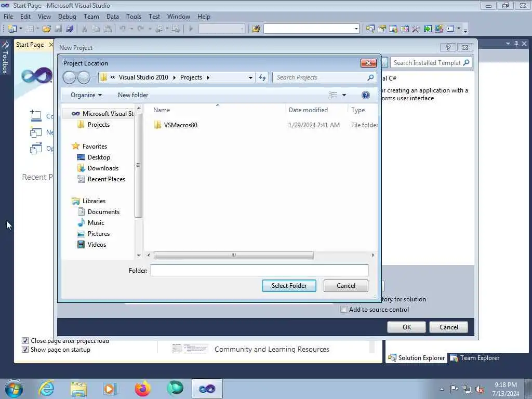The image size is (532, 399).
Task: Click the Save toolbar icon
Action: (58, 29)
